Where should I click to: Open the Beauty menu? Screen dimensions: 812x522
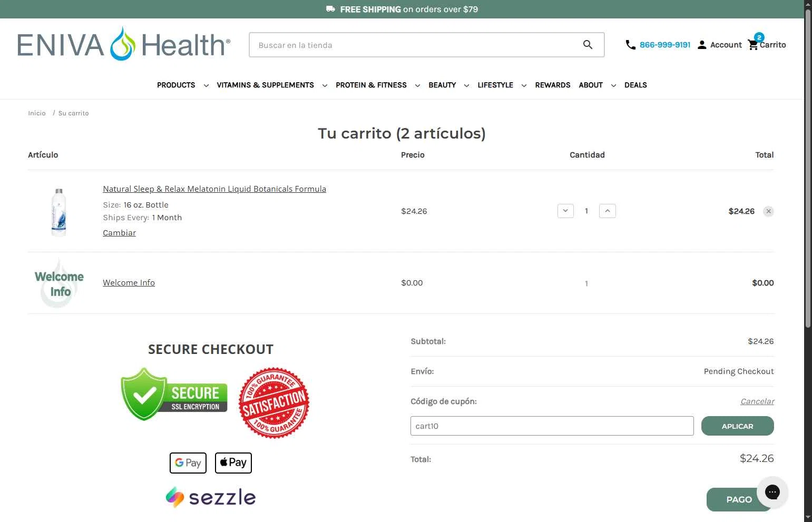(442, 85)
